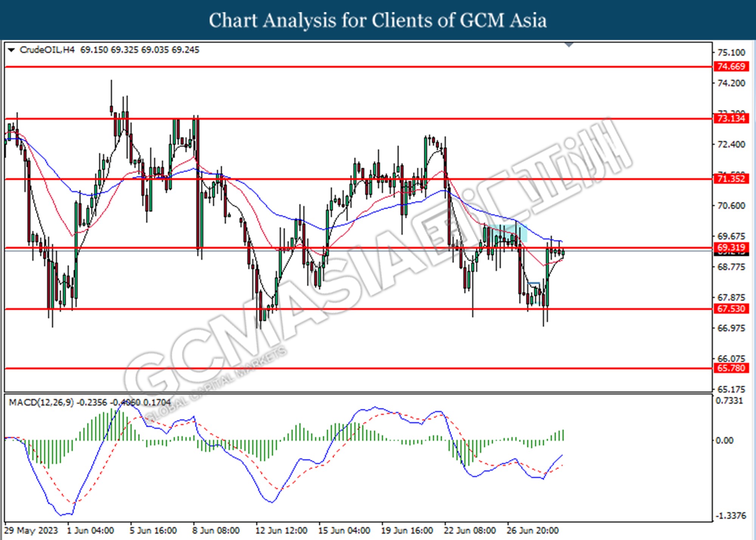
Task: Open the CrudeOIL chart dropdown arrow
Action: (x=11, y=50)
